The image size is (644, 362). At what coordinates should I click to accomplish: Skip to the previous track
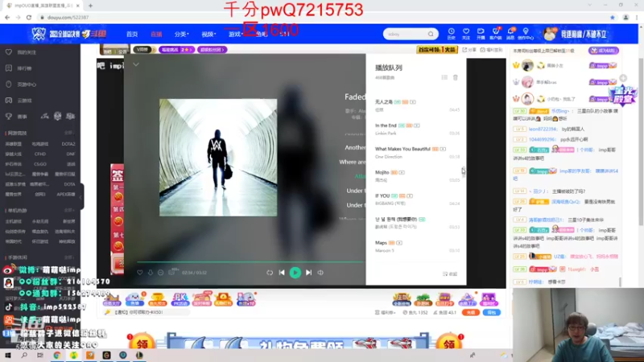click(281, 273)
